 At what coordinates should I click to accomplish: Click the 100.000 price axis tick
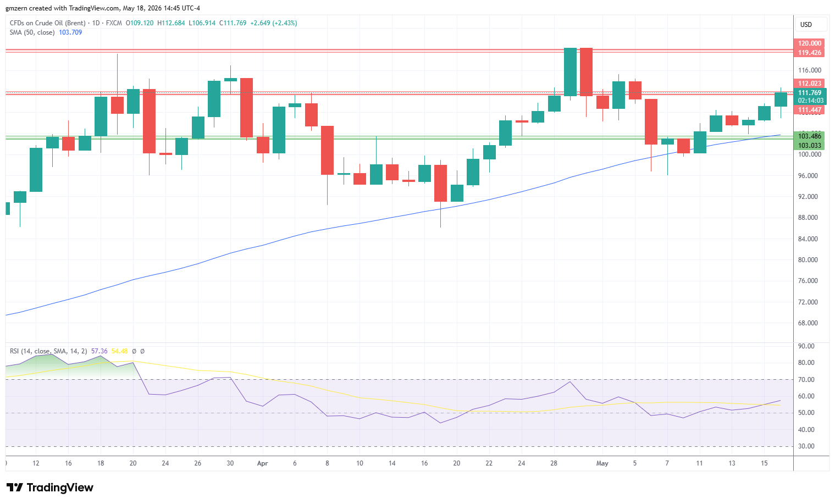(810, 154)
